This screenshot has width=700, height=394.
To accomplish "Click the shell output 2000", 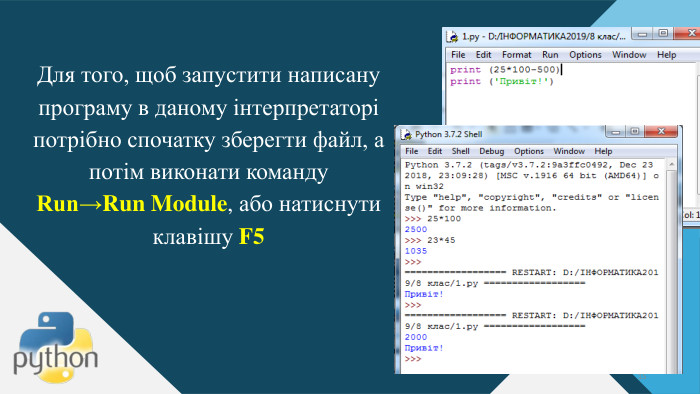I will 416,337.
